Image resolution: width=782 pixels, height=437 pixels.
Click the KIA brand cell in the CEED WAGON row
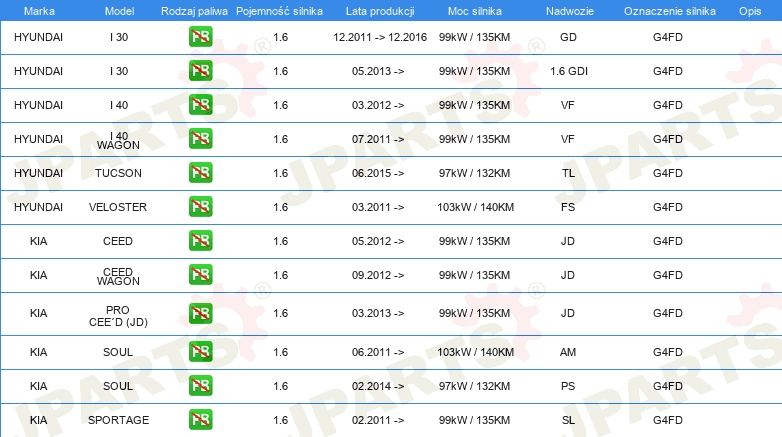tap(38, 275)
